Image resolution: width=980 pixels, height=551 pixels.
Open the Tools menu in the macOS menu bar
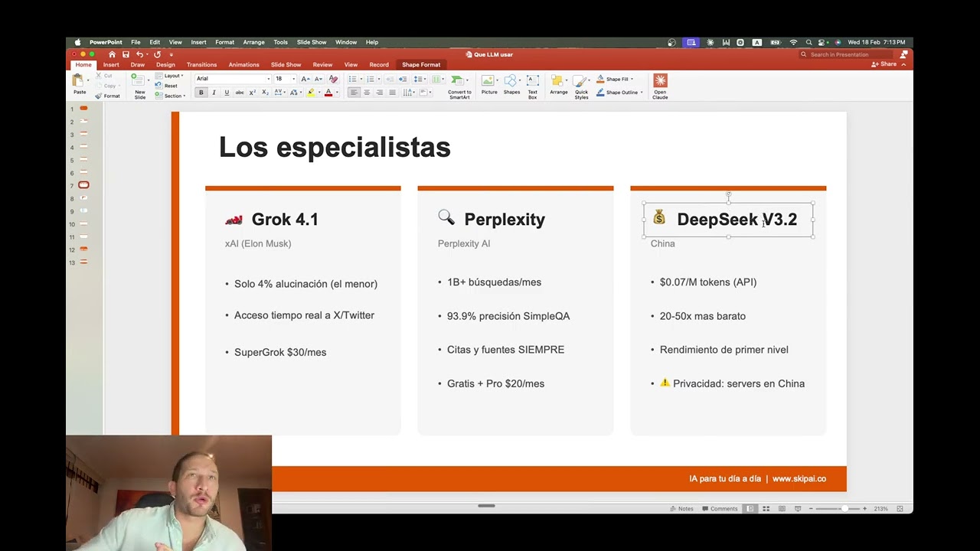[280, 42]
